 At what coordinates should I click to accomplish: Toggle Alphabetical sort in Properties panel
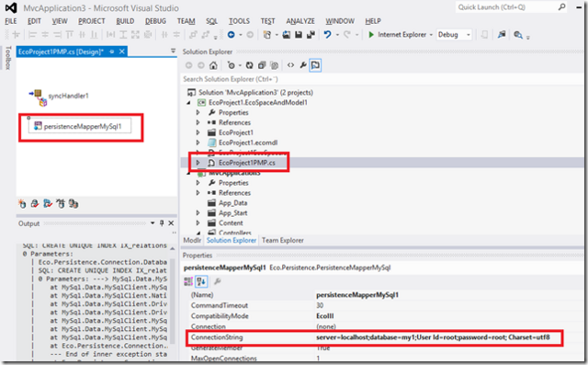[201, 281]
